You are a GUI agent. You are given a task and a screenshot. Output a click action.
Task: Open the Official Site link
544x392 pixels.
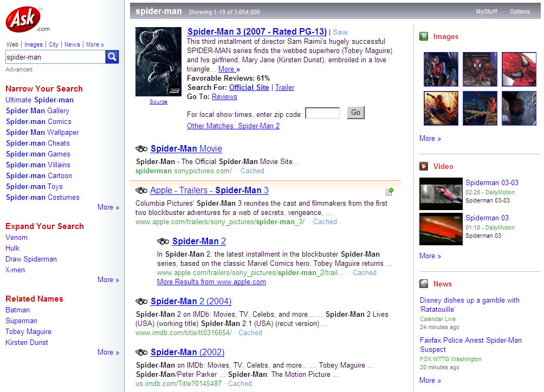click(x=249, y=87)
